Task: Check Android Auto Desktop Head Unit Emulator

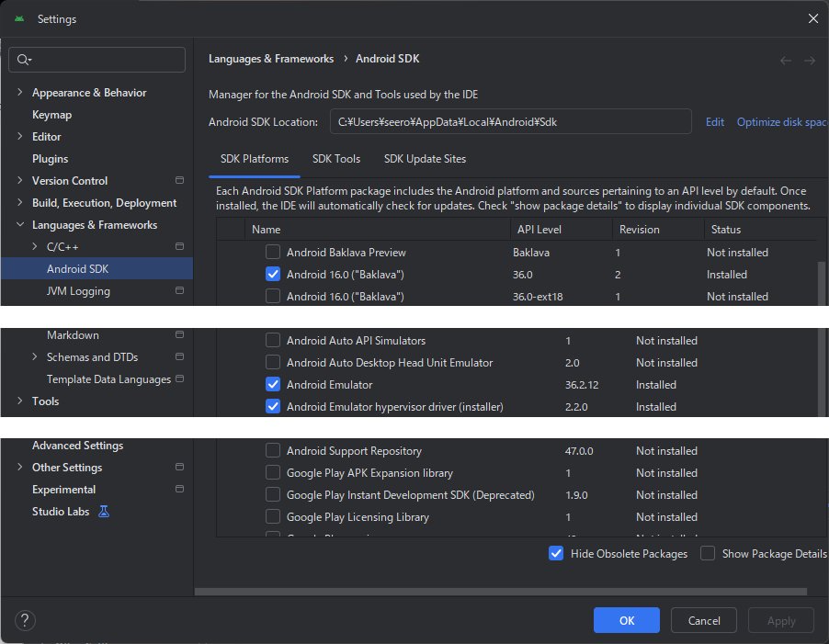Action: [x=273, y=362]
